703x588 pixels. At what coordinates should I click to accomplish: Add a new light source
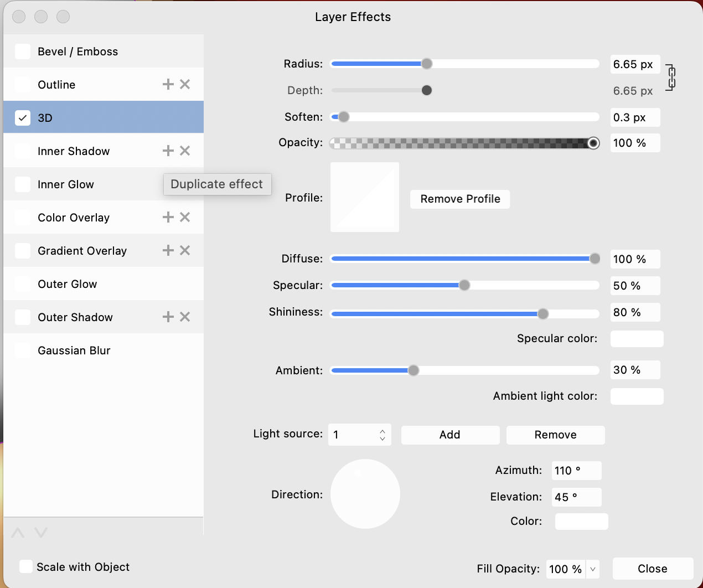(x=449, y=435)
